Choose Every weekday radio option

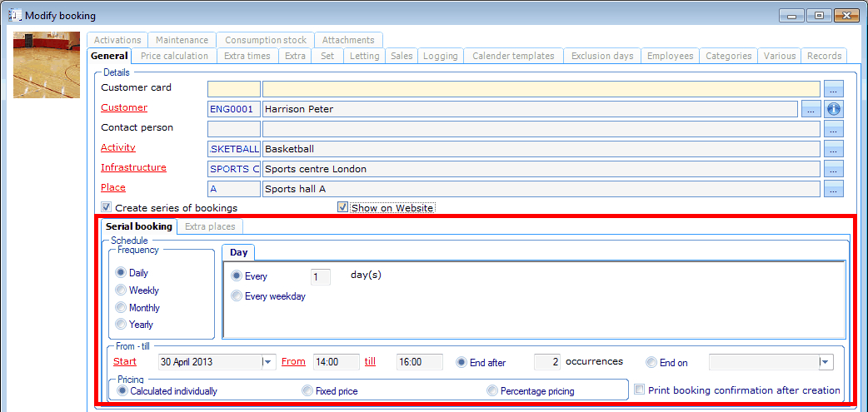tap(237, 295)
